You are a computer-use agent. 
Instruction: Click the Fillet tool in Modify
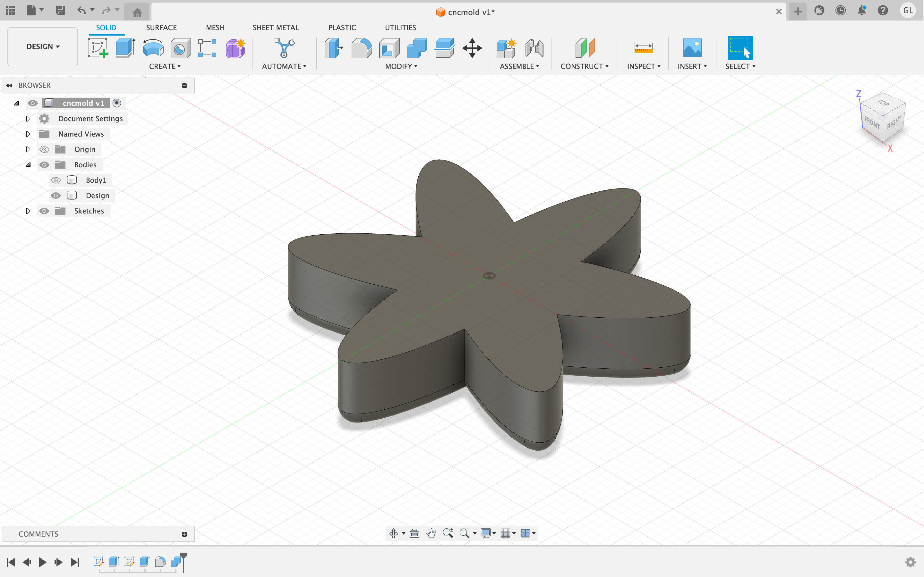pos(361,48)
